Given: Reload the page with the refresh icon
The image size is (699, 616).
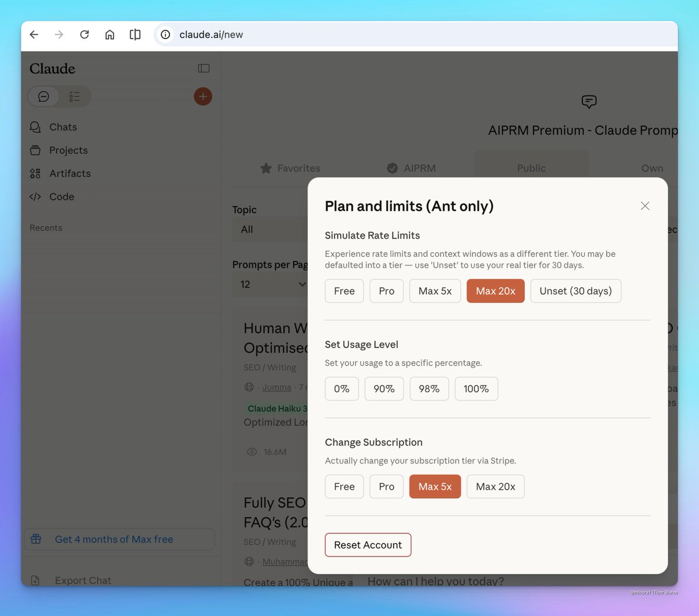Looking at the screenshot, I should click(x=84, y=34).
